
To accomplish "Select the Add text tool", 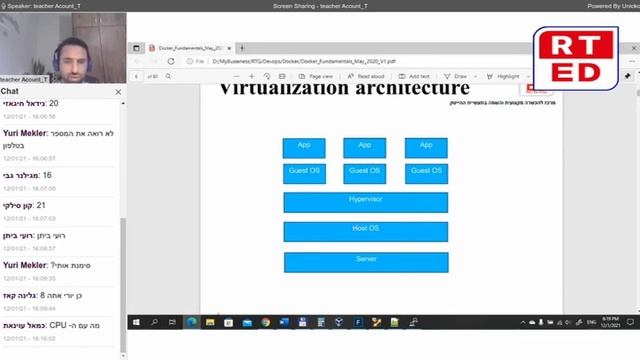I will pyautogui.click(x=414, y=76).
